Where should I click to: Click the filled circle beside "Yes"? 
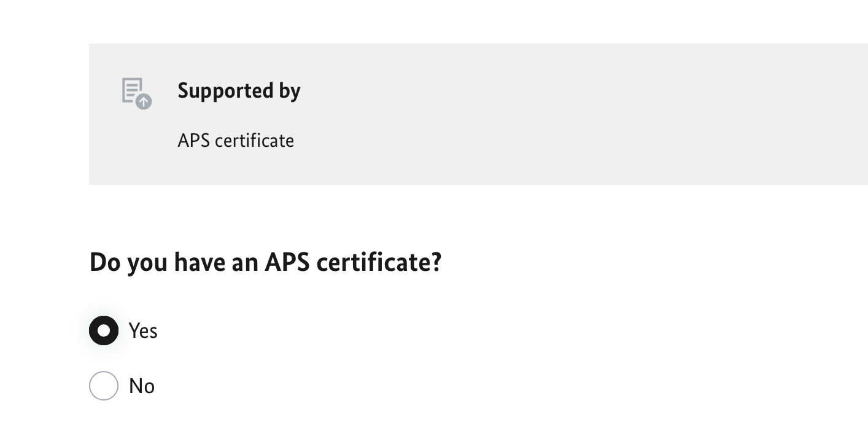point(104,331)
